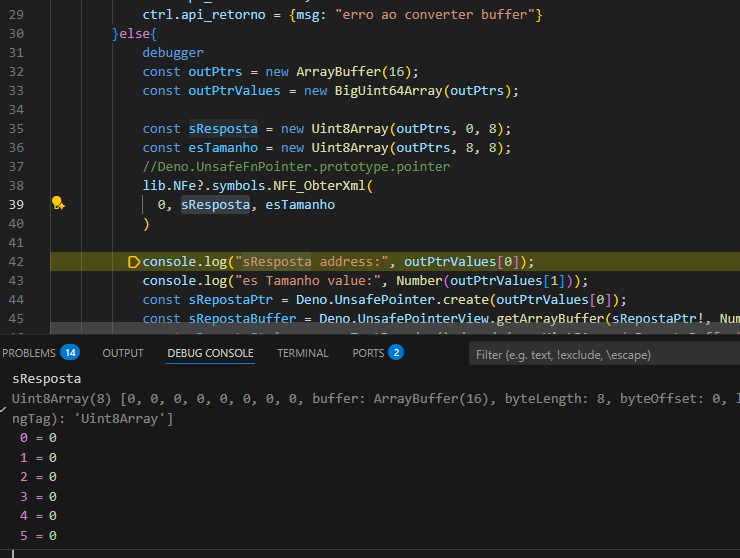
Task: Click line number 39 in the gutter
Action: point(16,204)
